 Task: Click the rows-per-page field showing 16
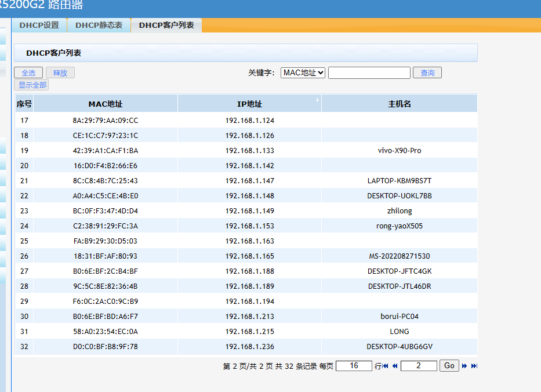pyautogui.click(x=354, y=366)
